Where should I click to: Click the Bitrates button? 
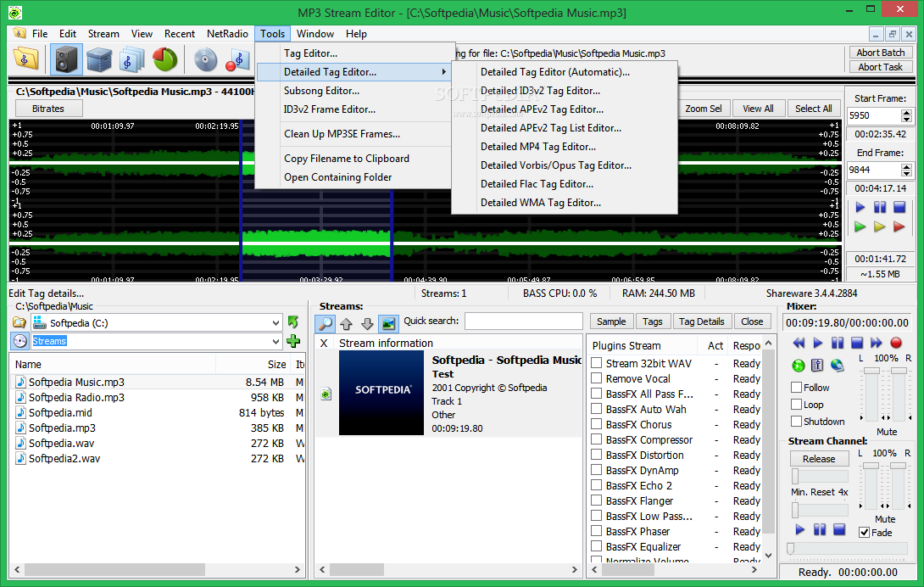(48, 109)
